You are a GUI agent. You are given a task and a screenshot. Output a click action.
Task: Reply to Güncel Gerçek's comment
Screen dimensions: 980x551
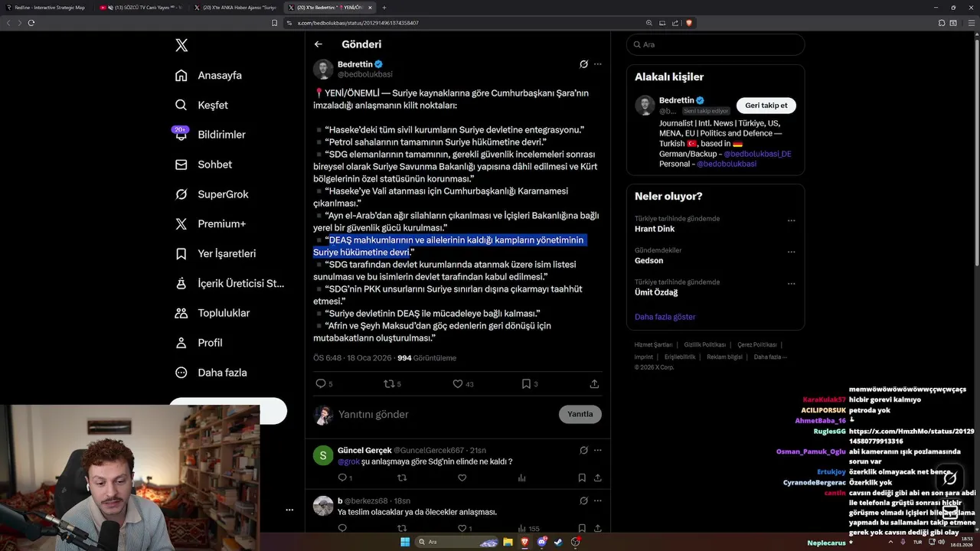coord(342,478)
